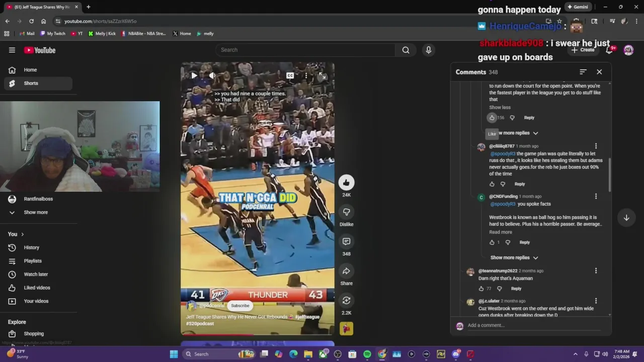Expand @CNDFunding's reply with Read more
The image size is (644, 362).
pyautogui.click(x=501, y=232)
